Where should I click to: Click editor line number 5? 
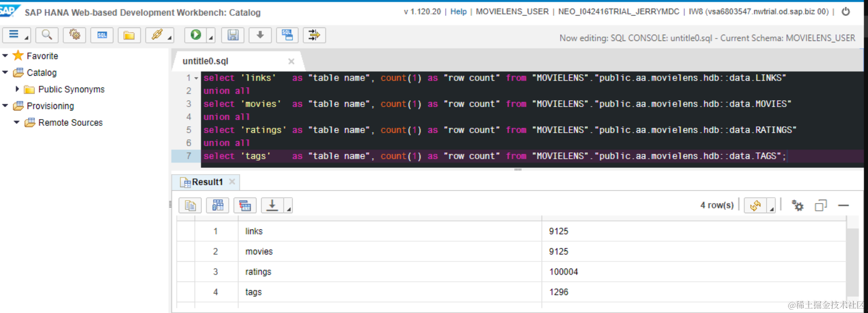point(188,130)
